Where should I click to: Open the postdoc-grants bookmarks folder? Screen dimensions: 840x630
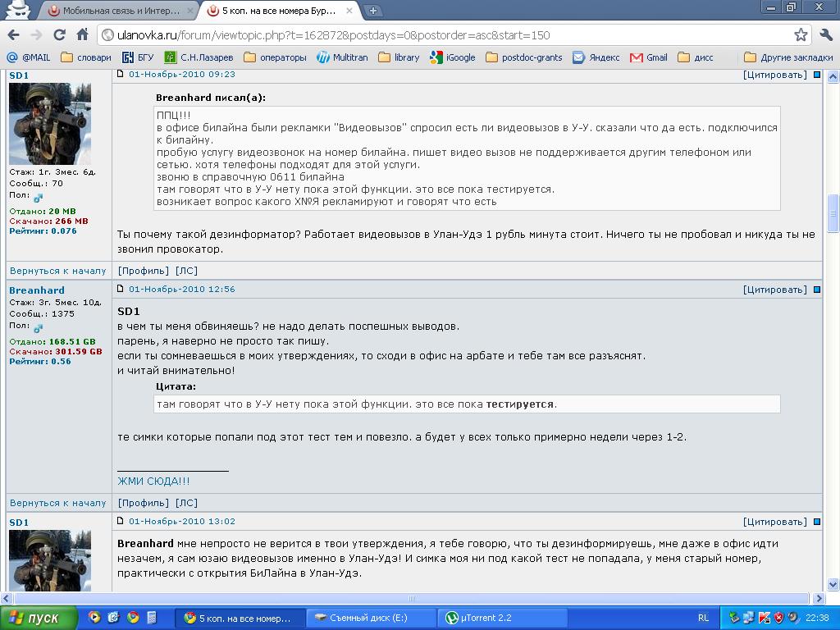[524, 57]
